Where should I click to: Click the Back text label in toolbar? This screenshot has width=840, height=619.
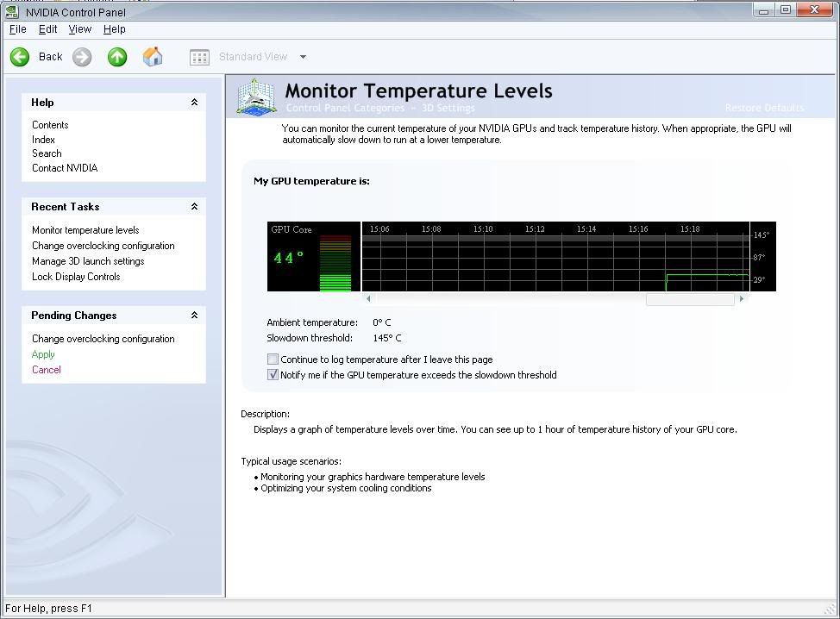coord(50,57)
